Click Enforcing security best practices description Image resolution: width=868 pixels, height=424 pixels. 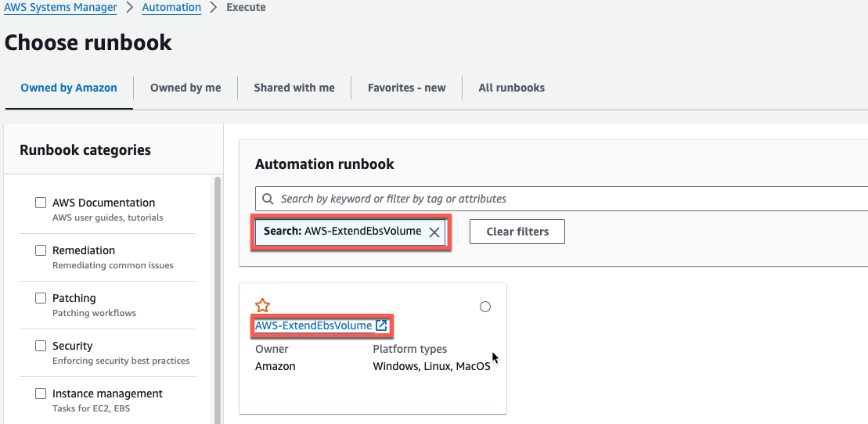tap(121, 361)
